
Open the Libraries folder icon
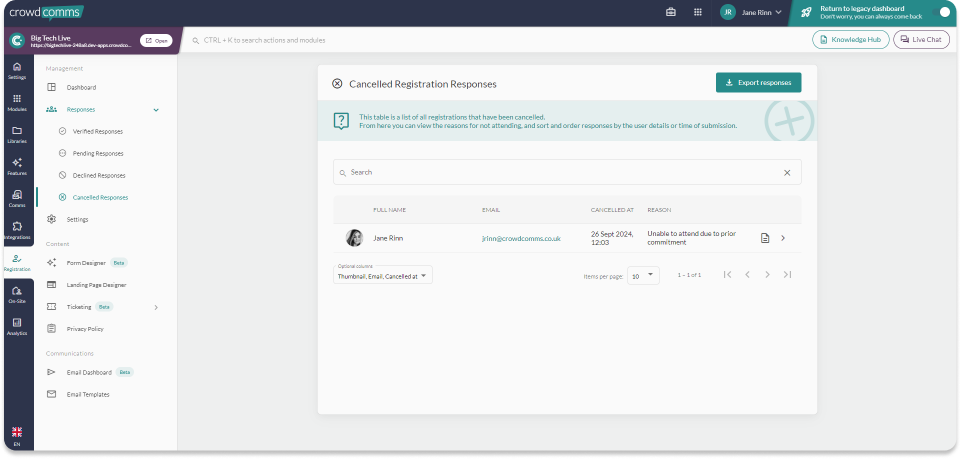(x=17, y=134)
